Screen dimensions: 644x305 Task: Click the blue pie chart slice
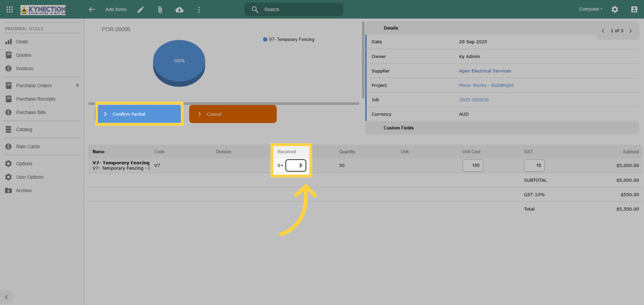click(179, 61)
